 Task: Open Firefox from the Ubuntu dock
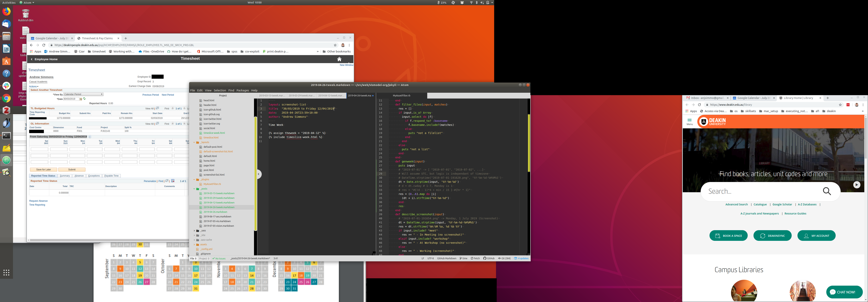(6, 11)
